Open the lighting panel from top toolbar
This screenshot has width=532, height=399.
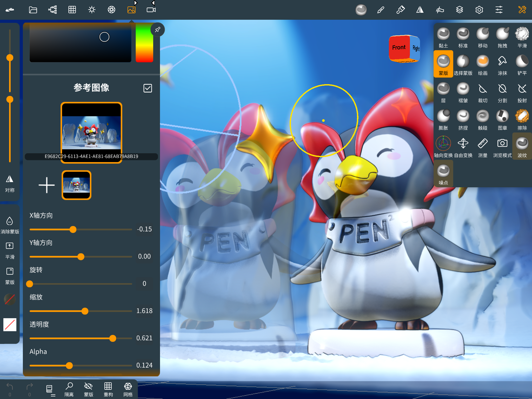pos(91,10)
